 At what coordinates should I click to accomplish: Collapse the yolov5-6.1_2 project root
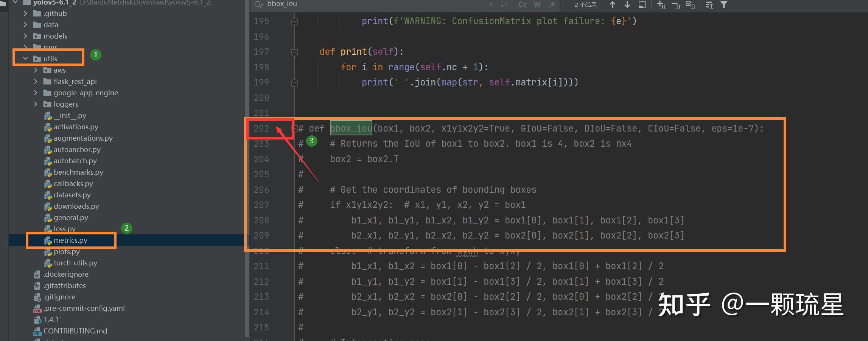16,2
